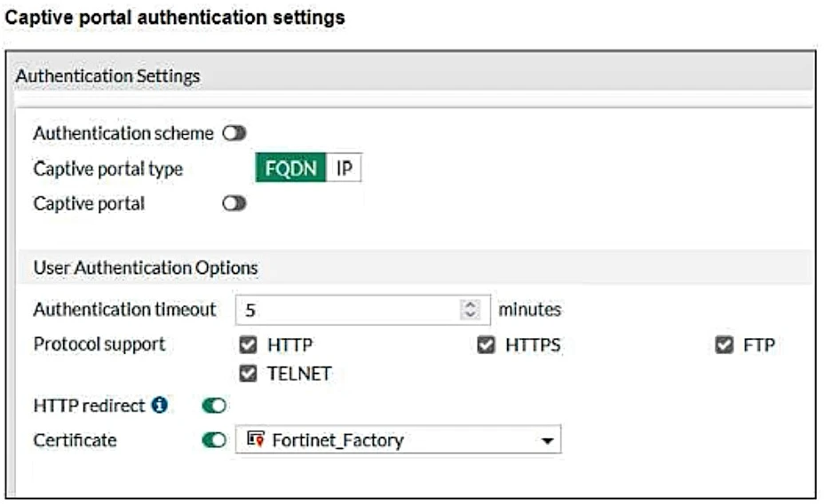Click the Captive portal authentication settings title

pyautogui.click(x=176, y=17)
